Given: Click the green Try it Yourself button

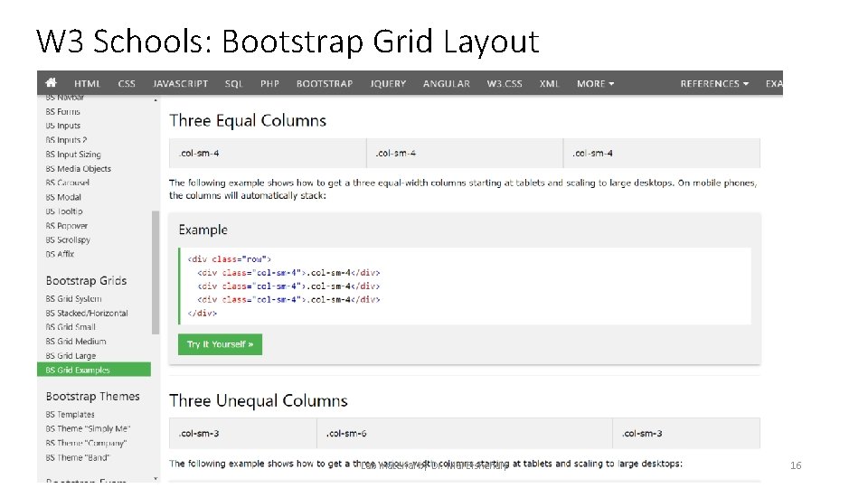Looking at the screenshot, I should [x=220, y=344].
